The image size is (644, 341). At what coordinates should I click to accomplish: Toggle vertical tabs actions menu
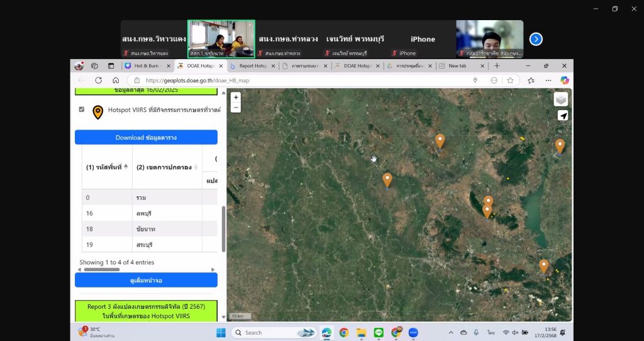pos(111,65)
